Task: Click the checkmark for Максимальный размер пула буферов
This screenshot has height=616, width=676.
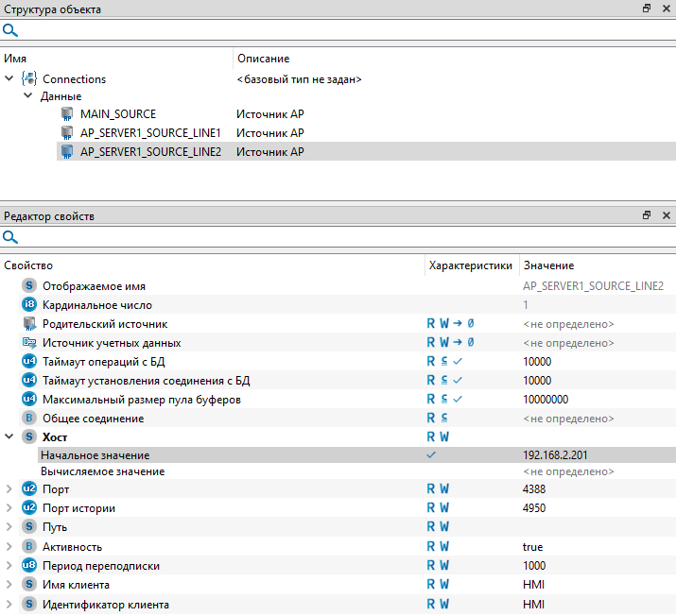Action: 458,400
